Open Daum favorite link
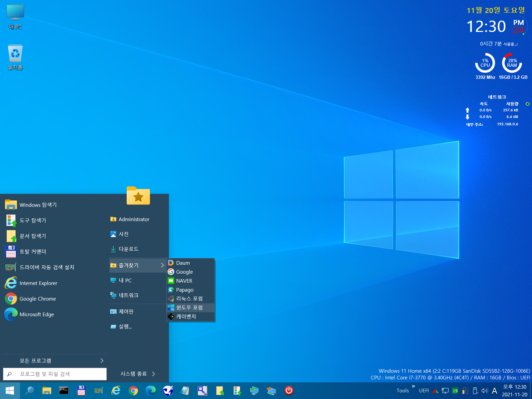The width and height of the screenshot is (532, 399). tap(191, 263)
